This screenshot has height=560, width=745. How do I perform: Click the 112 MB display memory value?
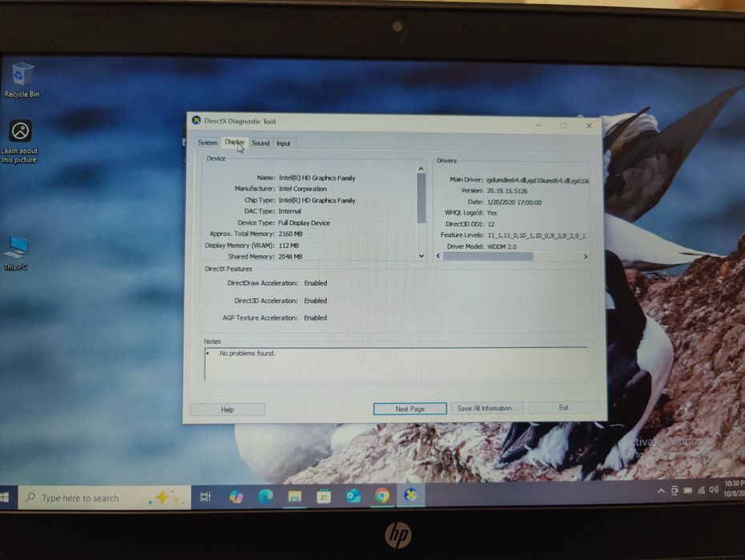point(288,246)
